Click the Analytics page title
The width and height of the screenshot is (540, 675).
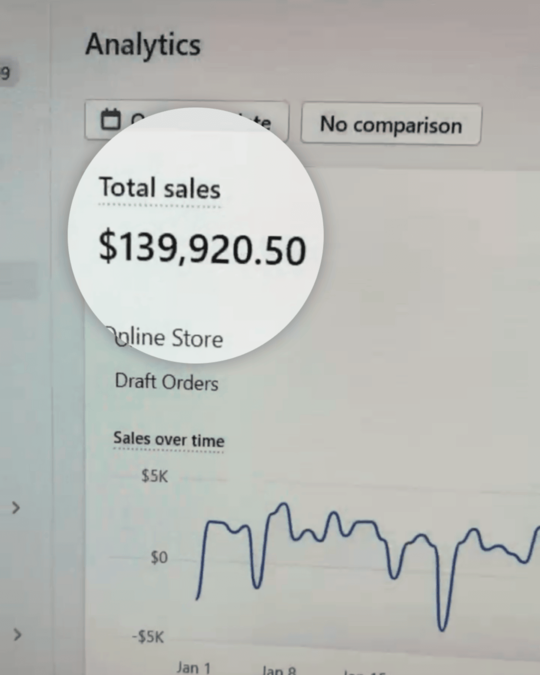point(143,45)
